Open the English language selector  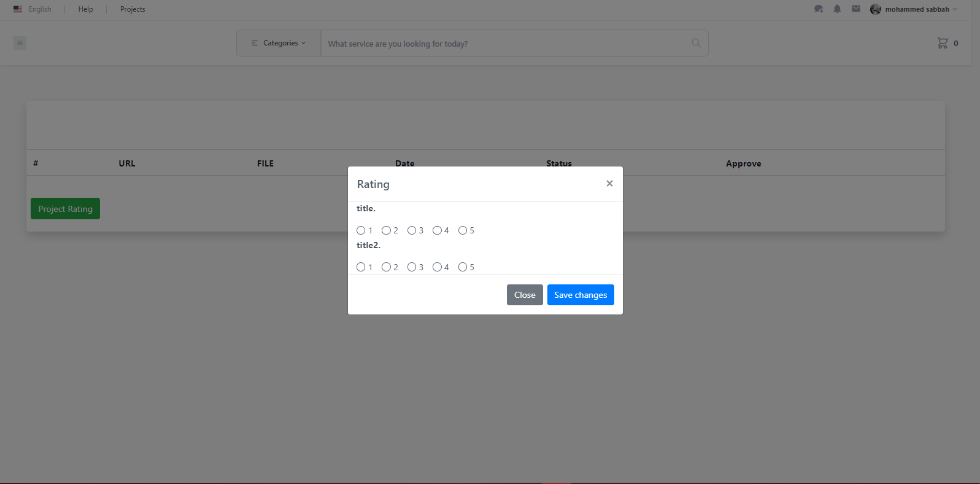pos(40,9)
